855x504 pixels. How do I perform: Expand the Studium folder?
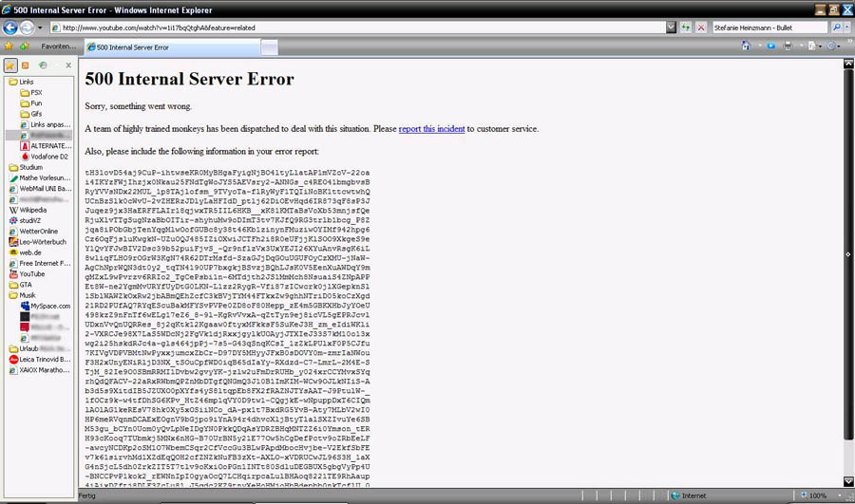point(27,167)
